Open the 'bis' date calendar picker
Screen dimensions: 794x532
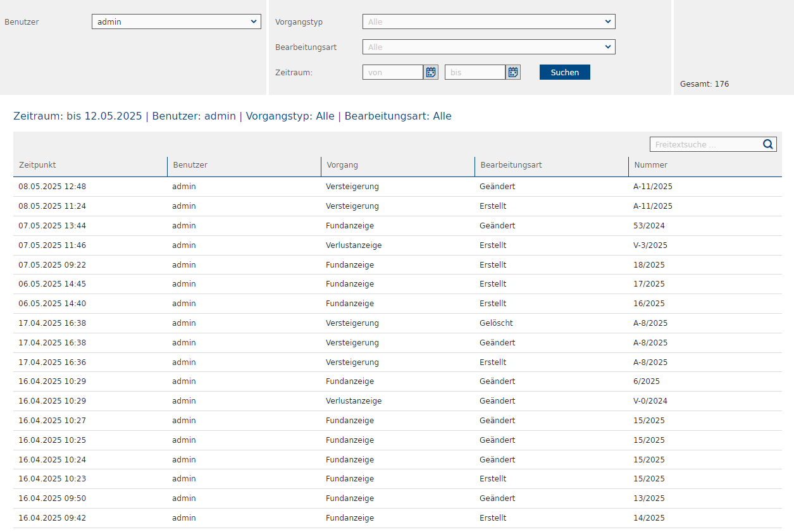[513, 72]
